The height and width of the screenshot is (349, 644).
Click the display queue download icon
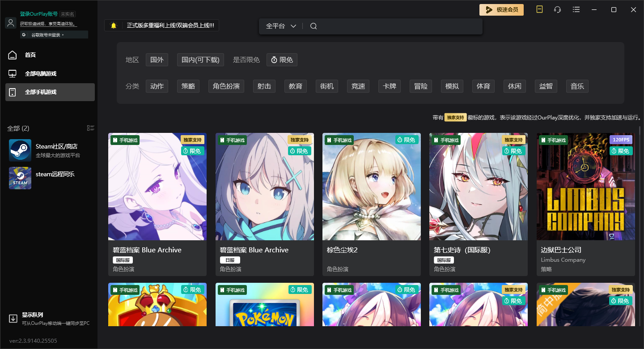tap(13, 319)
